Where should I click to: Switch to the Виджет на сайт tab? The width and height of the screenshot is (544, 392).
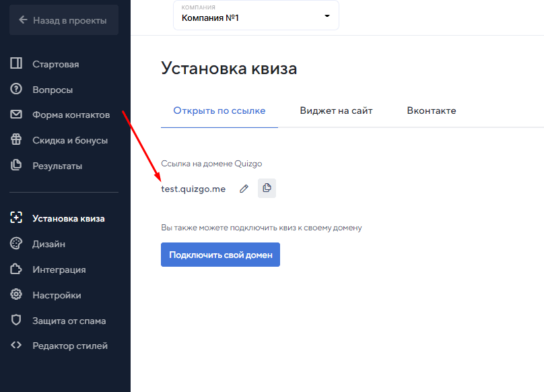tap(336, 110)
